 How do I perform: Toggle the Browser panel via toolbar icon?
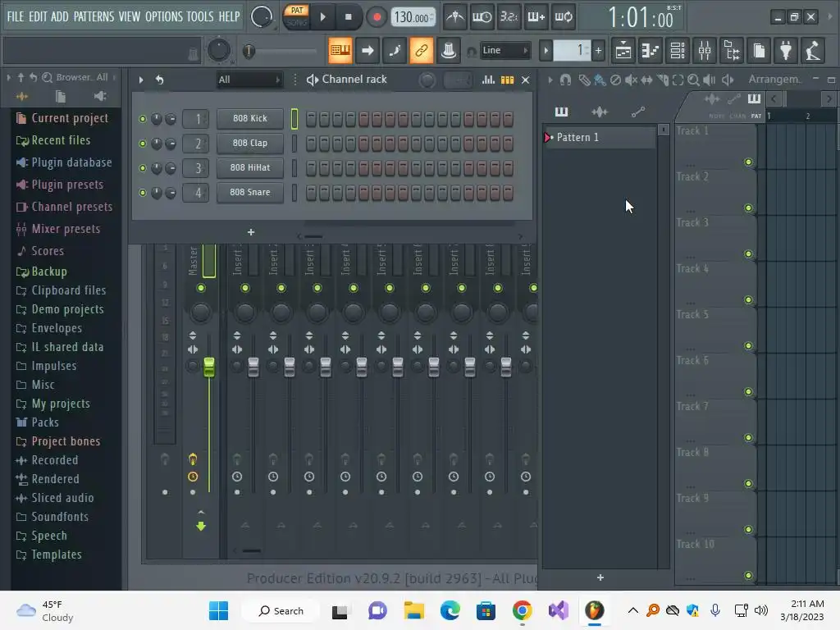coord(733,51)
